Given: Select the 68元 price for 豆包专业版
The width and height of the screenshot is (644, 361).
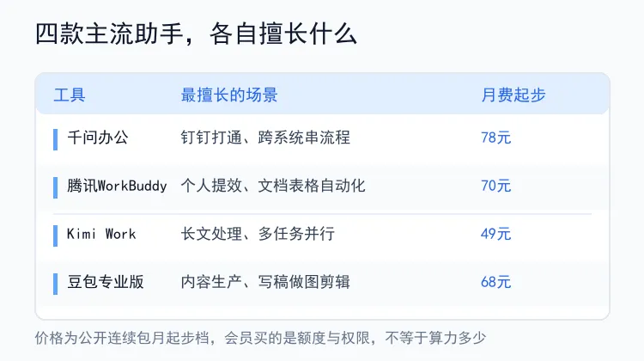Looking at the screenshot, I should tap(495, 282).
